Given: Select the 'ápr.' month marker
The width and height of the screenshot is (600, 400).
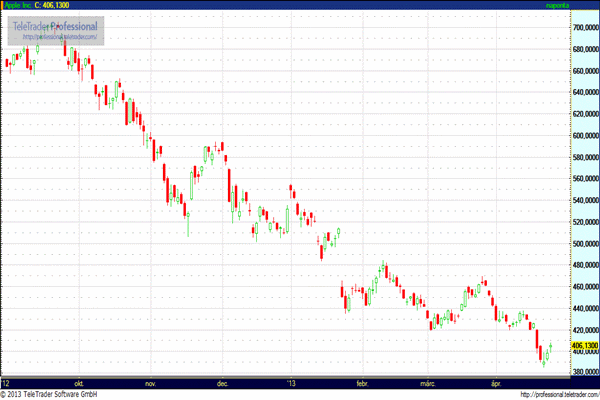Looking at the screenshot, I should (x=495, y=382).
